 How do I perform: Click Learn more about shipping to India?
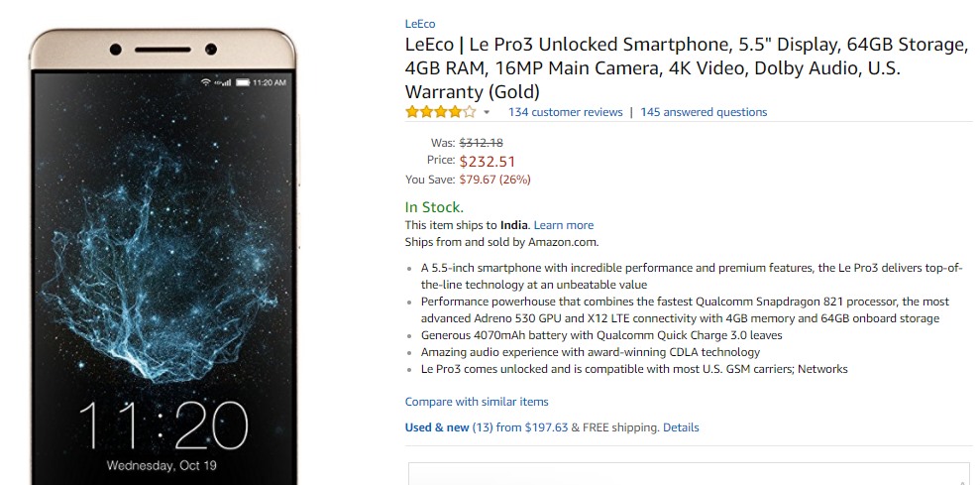click(564, 225)
